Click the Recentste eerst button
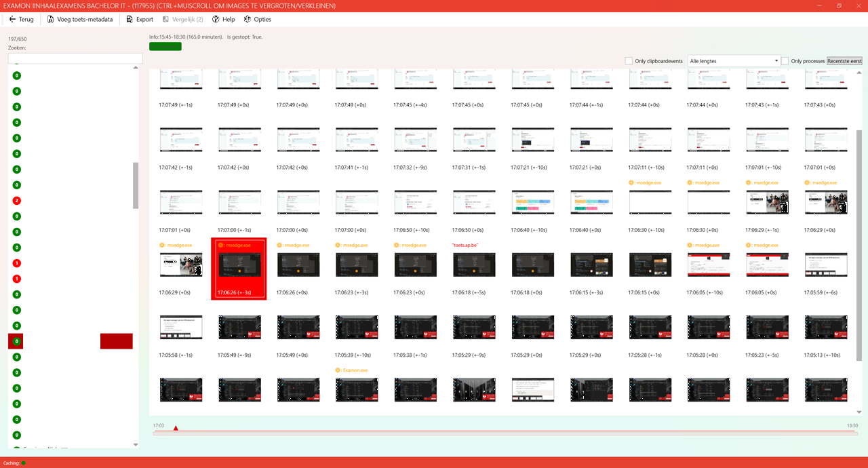 pyautogui.click(x=844, y=61)
